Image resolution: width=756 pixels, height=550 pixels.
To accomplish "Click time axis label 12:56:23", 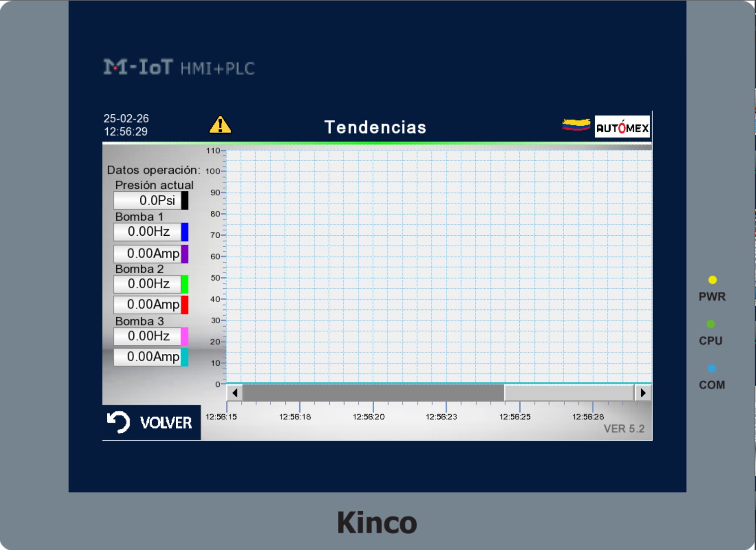I will (441, 417).
